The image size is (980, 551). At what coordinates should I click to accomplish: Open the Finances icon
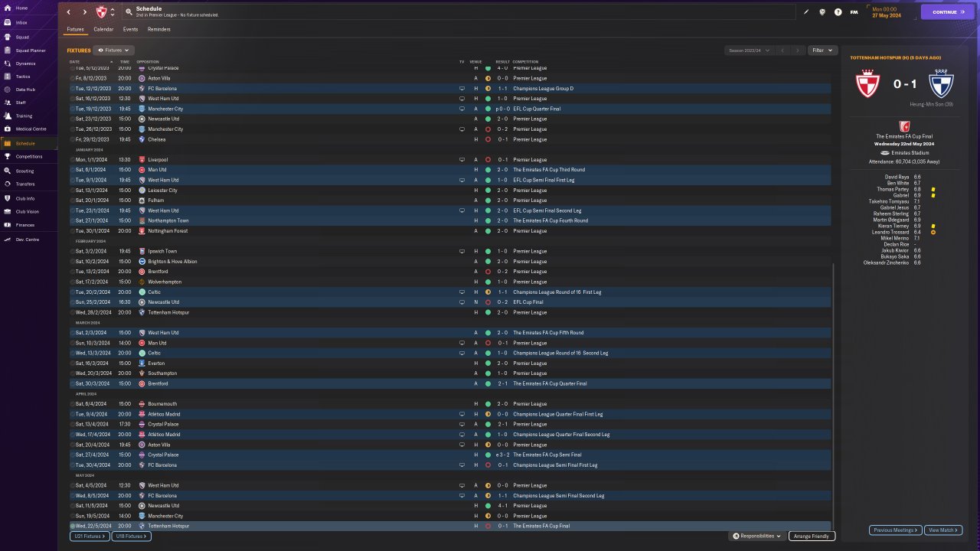[x=8, y=225]
